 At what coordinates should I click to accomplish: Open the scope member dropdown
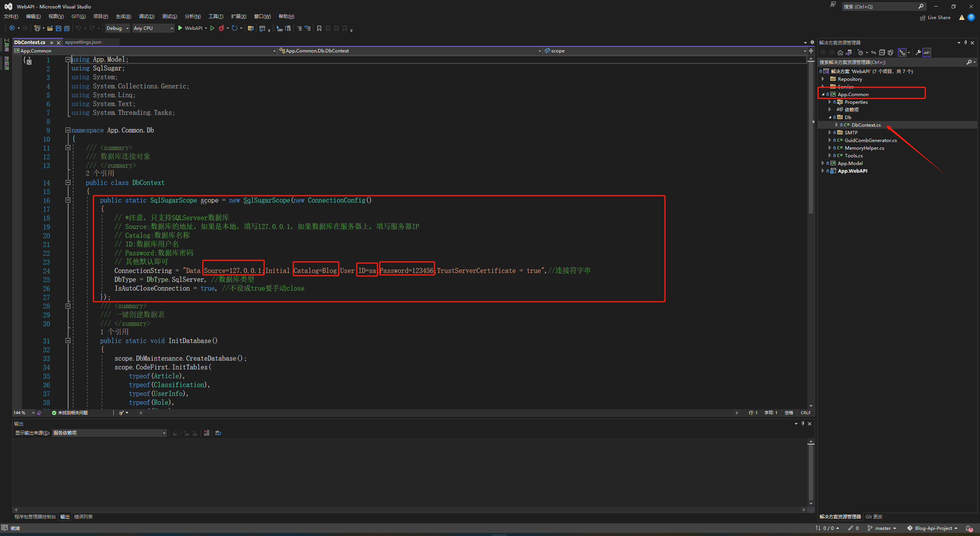coord(675,51)
